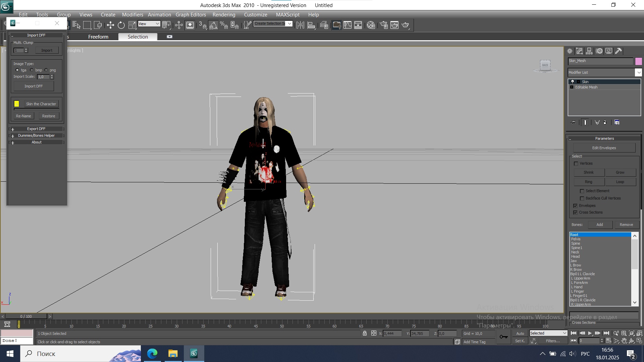Screen dimensions: 644x362
Task: Open the Curve Editor icon
Action: [x=347, y=25]
